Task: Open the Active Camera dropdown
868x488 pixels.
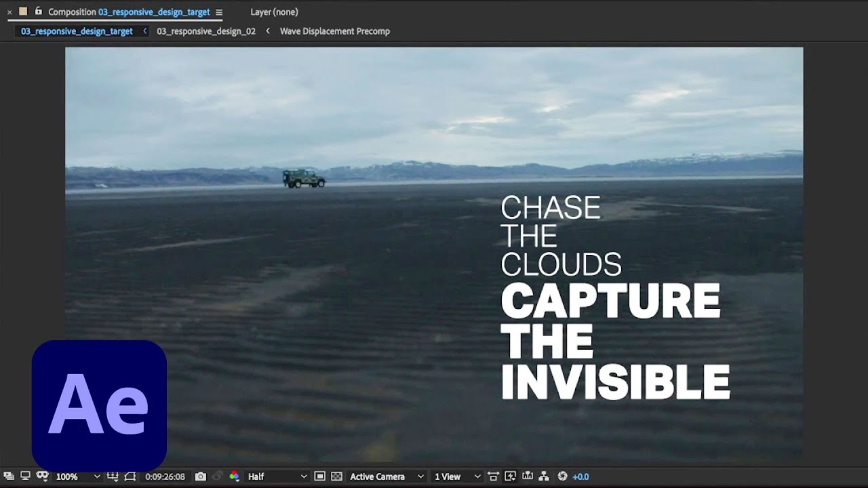Action: coord(387,476)
